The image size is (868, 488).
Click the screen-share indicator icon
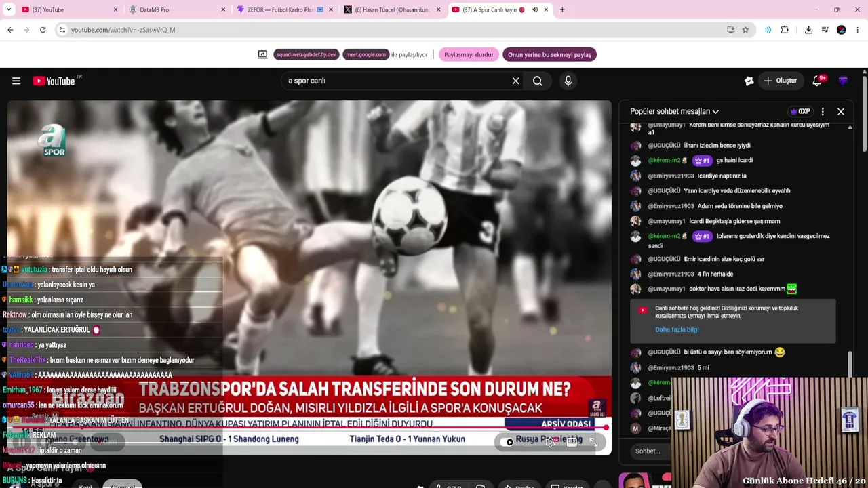click(262, 54)
